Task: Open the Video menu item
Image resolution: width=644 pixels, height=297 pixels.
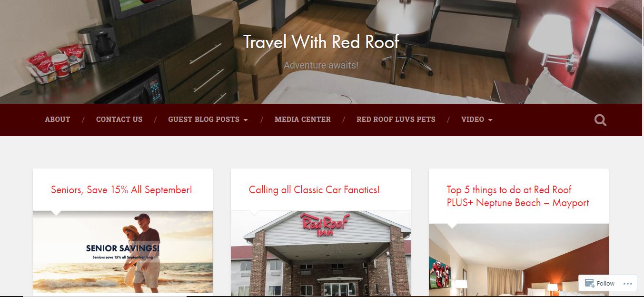Action: pos(473,119)
